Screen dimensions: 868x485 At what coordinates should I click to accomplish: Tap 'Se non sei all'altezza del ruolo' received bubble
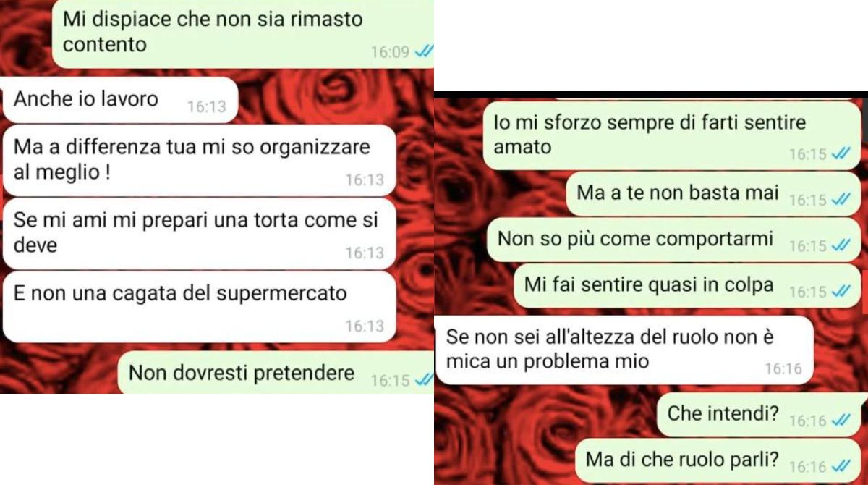click(625, 350)
